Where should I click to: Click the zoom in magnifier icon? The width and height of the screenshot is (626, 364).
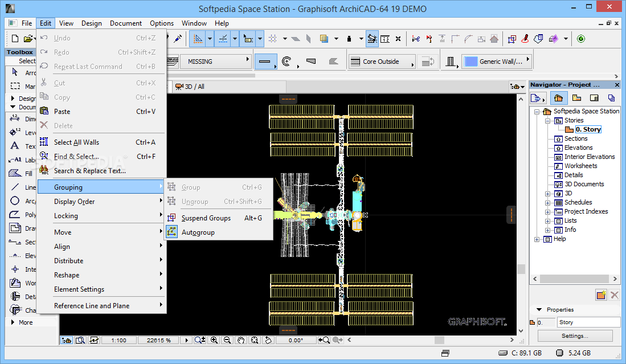point(214,340)
